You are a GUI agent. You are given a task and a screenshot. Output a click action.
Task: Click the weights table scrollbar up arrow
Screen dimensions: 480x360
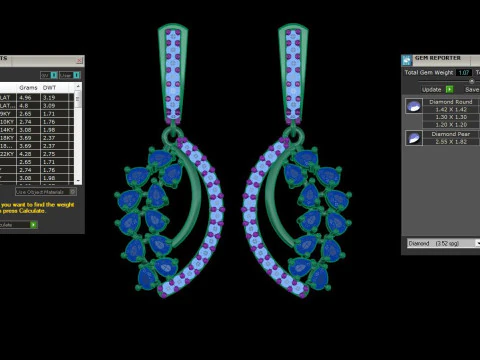coord(78,86)
